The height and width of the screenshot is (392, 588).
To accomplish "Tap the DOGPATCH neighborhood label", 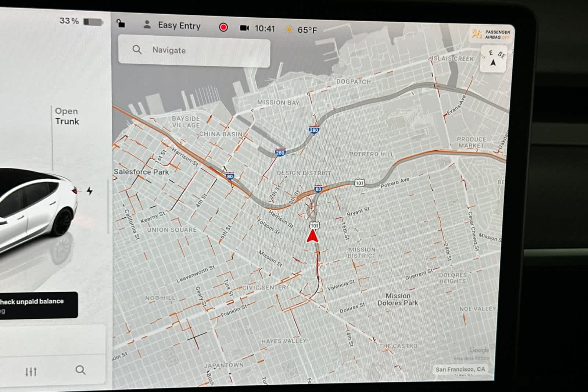I will tap(354, 82).
